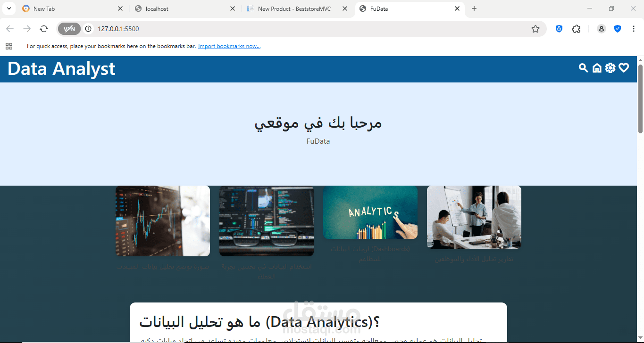Click the search magnifier icon in header
The height and width of the screenshot is (343, 644).
(x=584, y=68)
